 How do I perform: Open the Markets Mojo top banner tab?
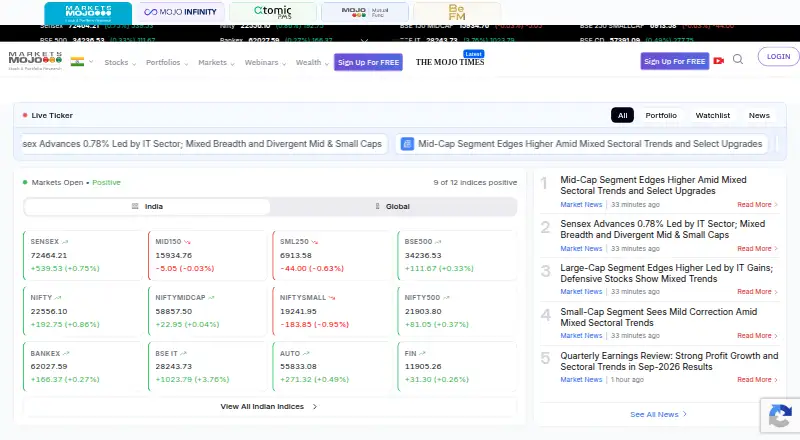click(88, 13)
